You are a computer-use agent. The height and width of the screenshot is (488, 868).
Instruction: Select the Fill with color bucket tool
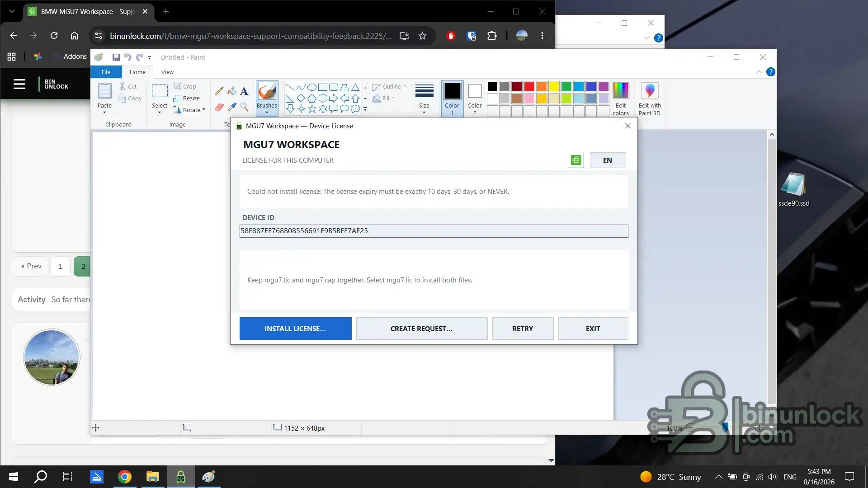[232, 91]
